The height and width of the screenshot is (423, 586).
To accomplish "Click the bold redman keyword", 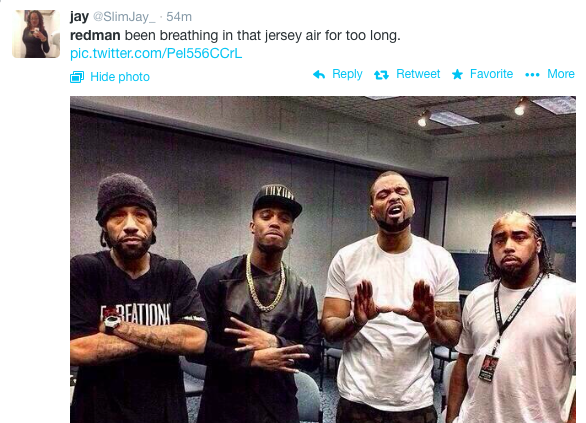I will click(x=95, y=35).
